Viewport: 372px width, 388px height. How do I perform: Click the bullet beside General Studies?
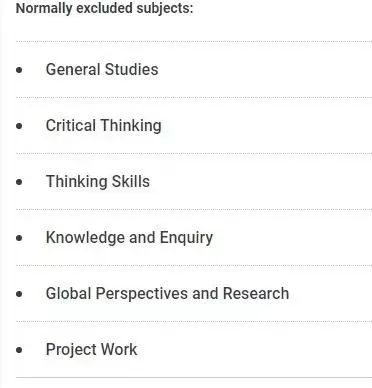click(19, 70)
